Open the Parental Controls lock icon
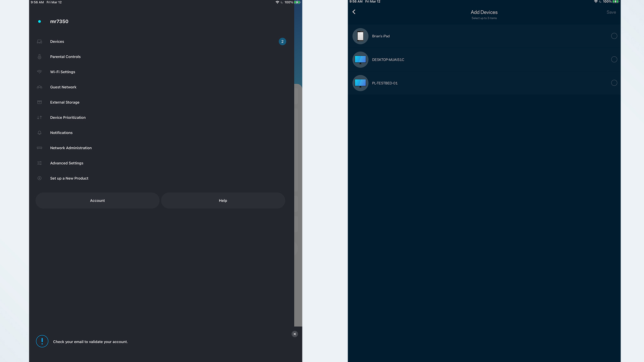 pos(39,57)
